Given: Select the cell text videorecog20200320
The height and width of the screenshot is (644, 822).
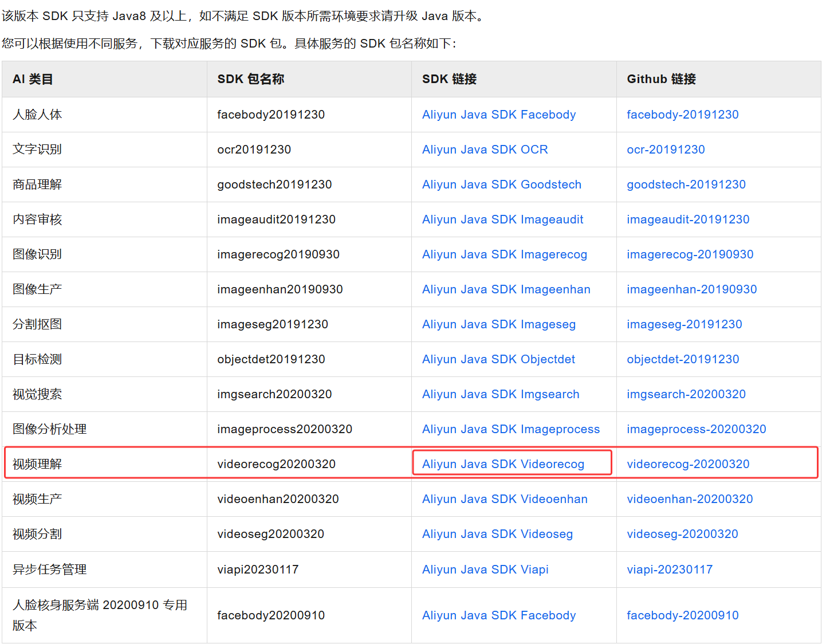Looking at the screenshot, I should click(x=276, y=464).
